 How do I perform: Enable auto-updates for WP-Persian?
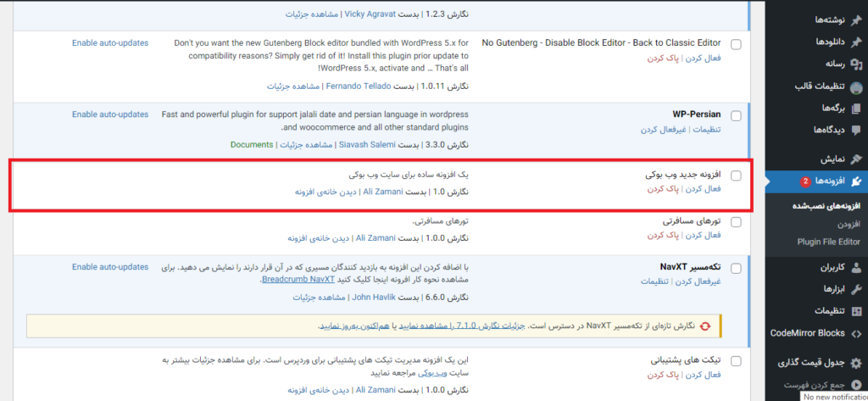(110, 114)
